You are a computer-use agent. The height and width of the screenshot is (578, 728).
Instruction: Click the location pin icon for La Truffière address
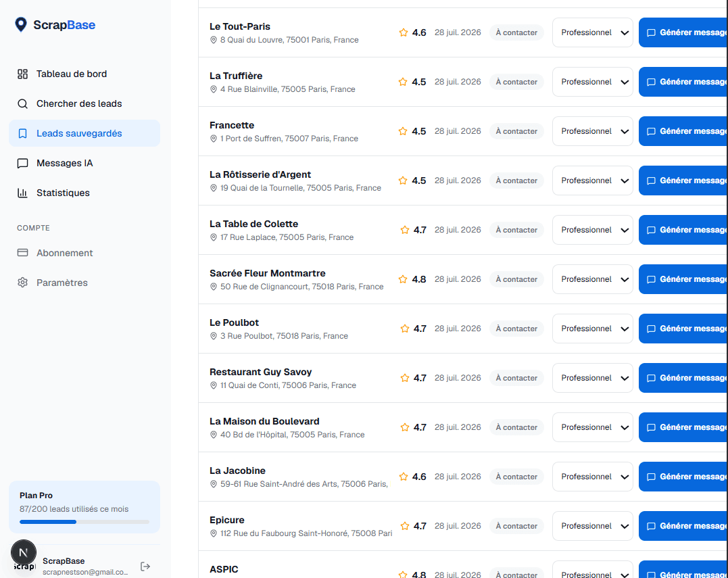[x=214, y=89]
